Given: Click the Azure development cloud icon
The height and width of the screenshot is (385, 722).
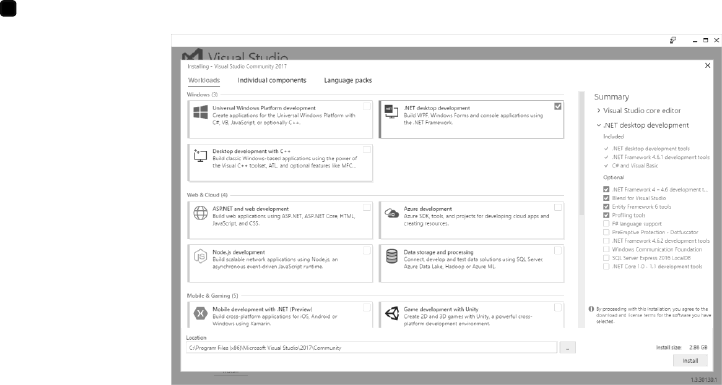Looking at the screenshot, I should tap(391, 213).
